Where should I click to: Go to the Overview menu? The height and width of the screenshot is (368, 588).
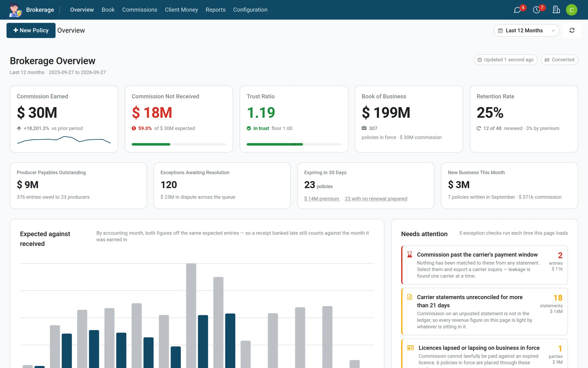tap(82, 10)
